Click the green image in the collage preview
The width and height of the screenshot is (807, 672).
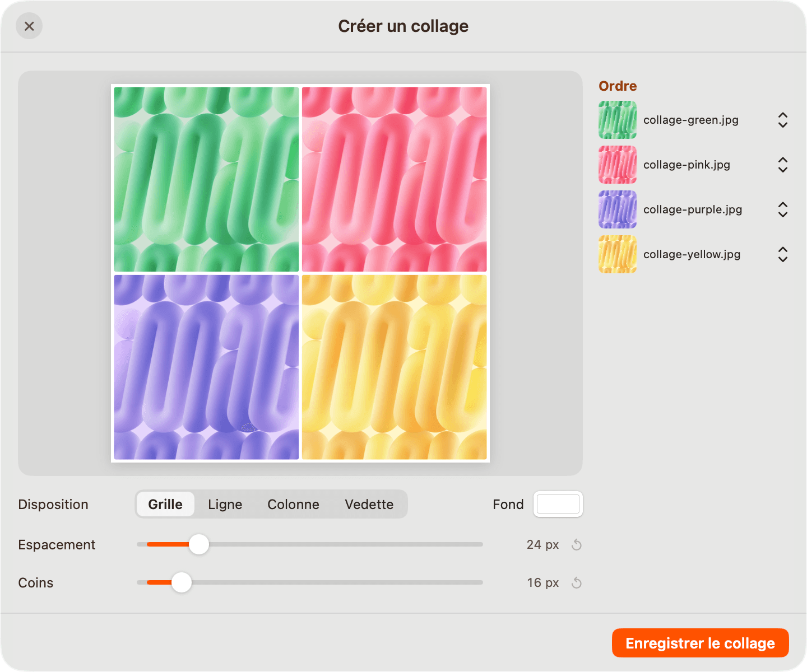(206, 179)
